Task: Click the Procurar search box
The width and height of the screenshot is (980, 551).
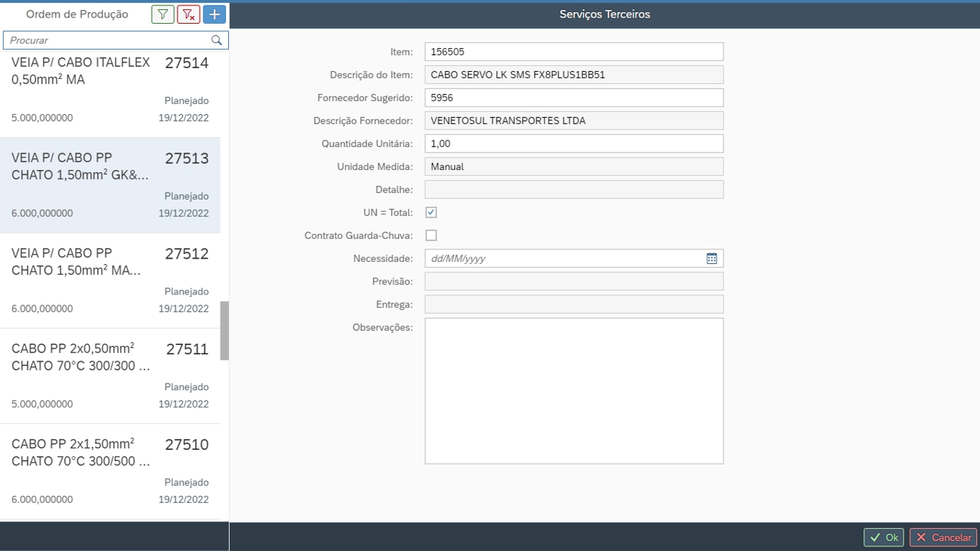Action: coord(107,41)
